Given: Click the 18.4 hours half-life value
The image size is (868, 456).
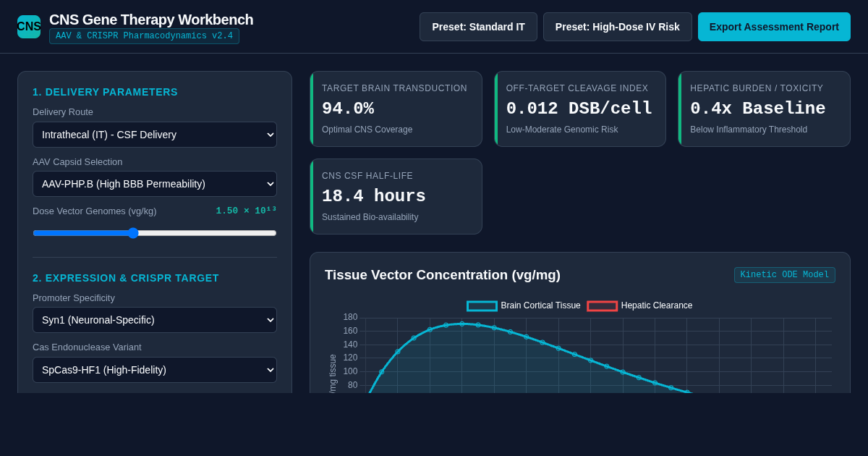Looking at the screenshot, I should click(x=374, y=196).
